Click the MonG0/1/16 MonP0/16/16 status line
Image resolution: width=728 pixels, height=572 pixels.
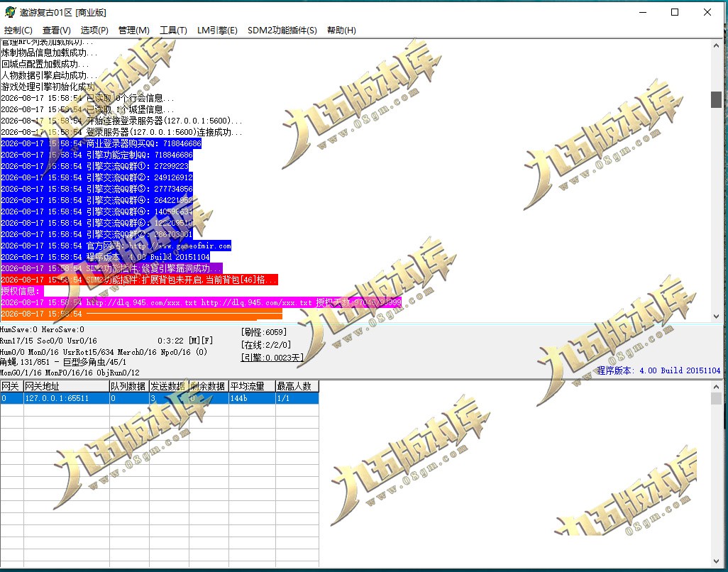pyautogui.click(x=70, y=373)
